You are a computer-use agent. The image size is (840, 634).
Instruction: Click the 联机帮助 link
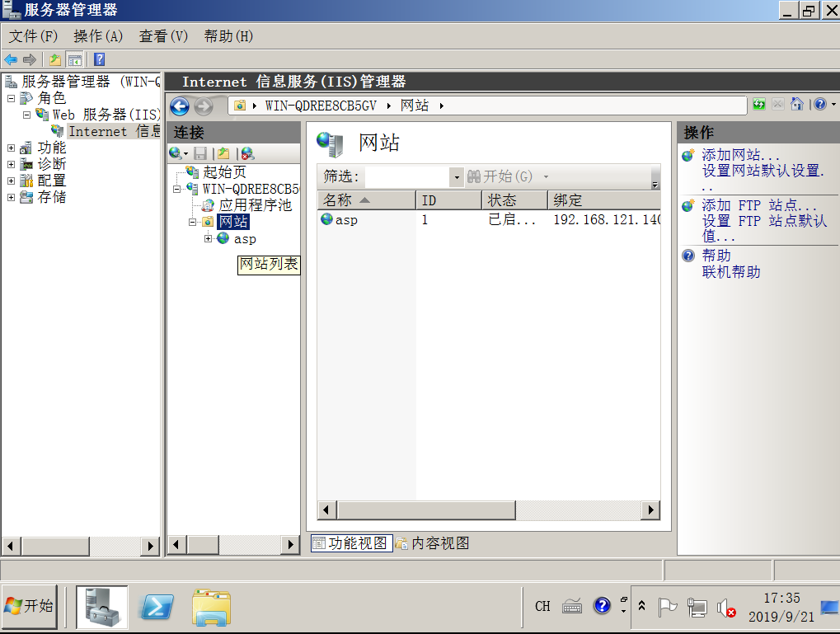click(x=731, y=272)
